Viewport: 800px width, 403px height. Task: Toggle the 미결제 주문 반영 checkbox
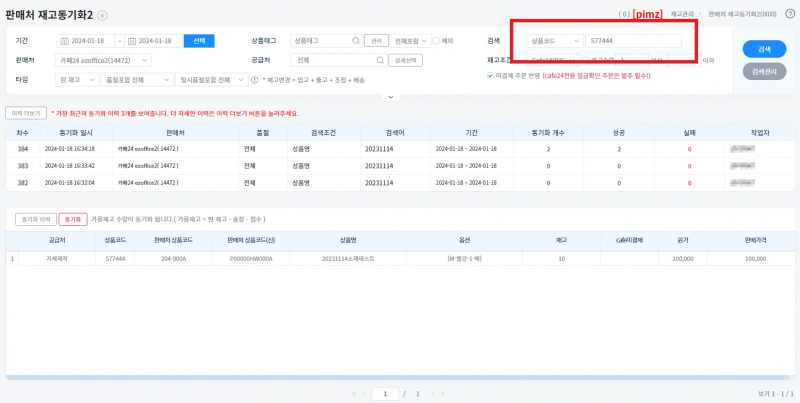click(x=490, y=76)
